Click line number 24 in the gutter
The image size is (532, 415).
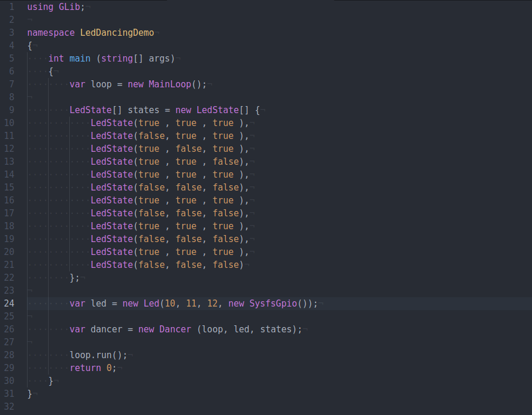(8, 303)
